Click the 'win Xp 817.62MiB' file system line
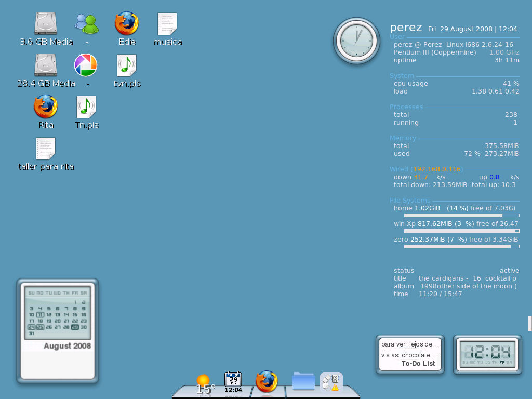Viewport: 532px width, 399px height. (x=456, y=224)
